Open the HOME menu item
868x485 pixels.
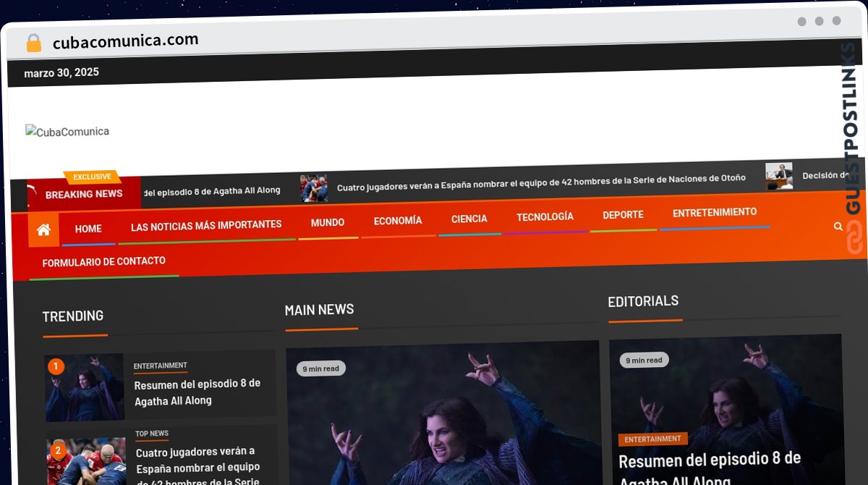[88, 229]
